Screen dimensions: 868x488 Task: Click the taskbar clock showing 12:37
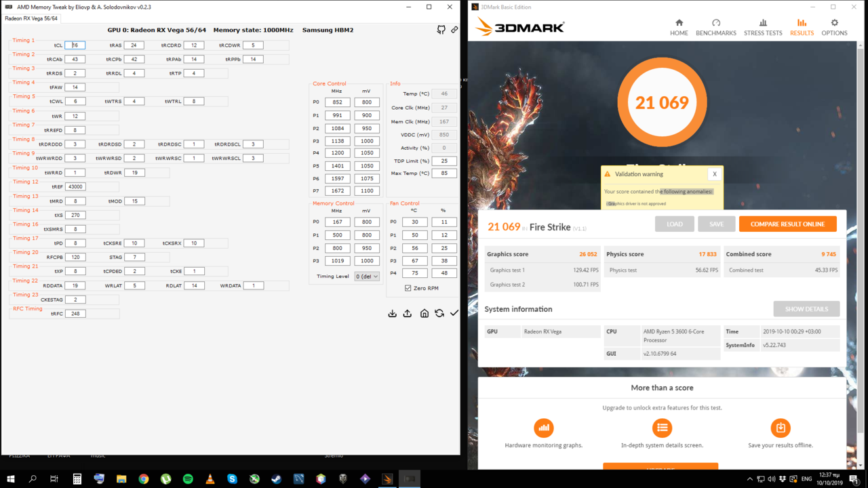(x=829, y=479)
